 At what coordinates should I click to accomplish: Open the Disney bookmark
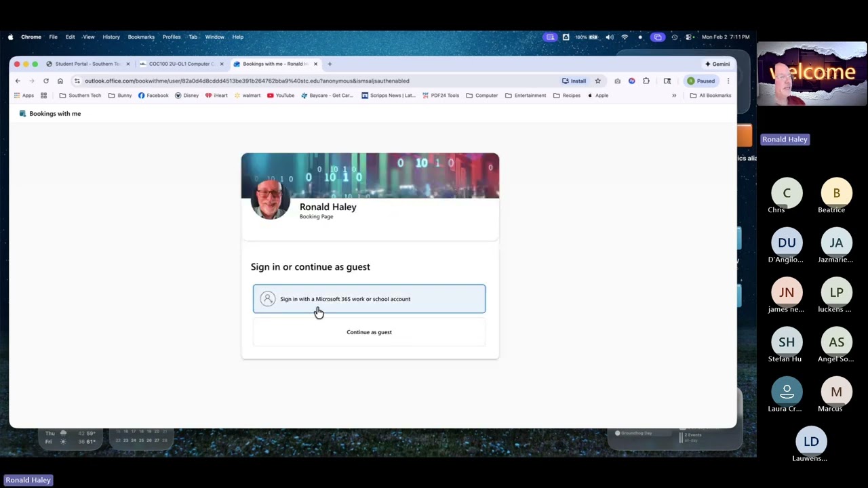(x=186, y=96)
